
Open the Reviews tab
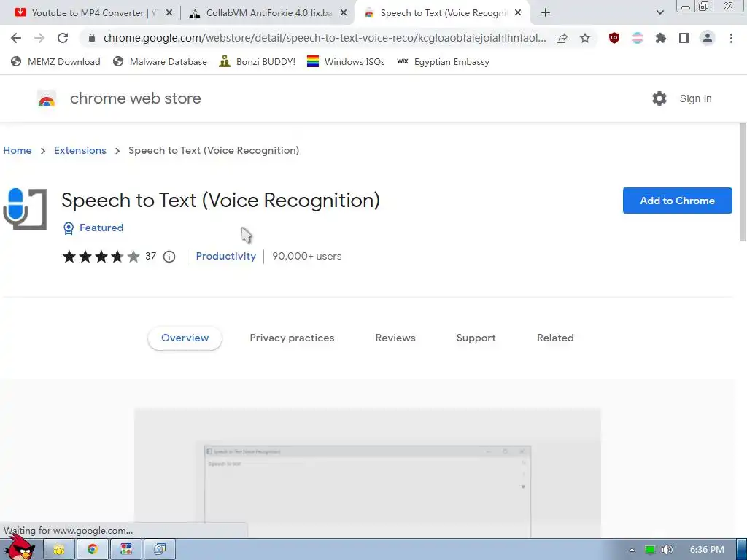pyautogui.click(x=395, y=338)
